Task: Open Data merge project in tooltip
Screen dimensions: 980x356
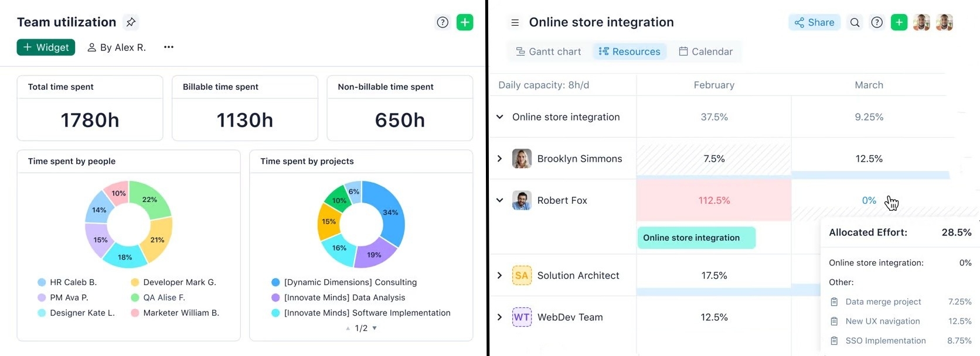Action: pyautogui.click(x=883, y=302)
